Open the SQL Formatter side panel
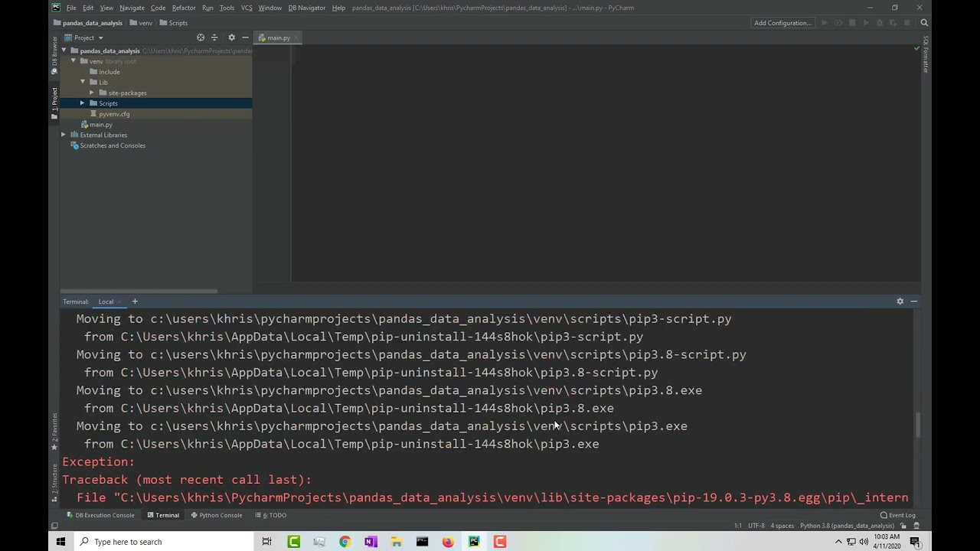 [x=926, y=54]
